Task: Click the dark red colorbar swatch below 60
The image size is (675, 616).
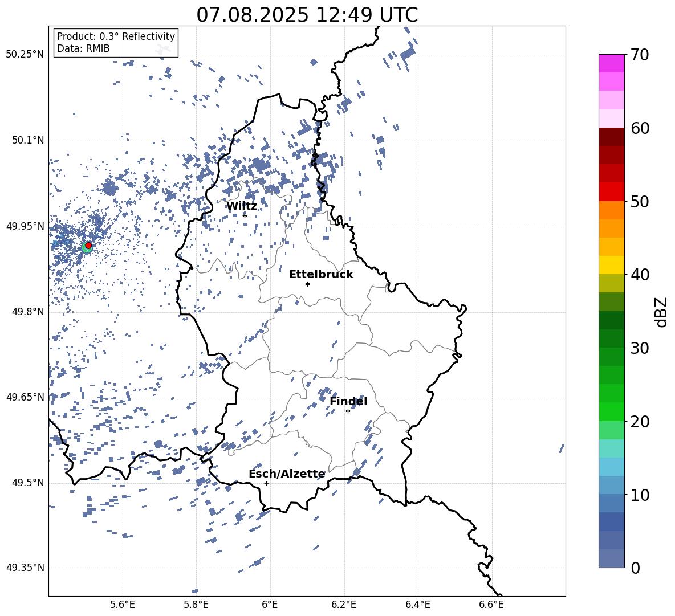Action: point(611,137)
